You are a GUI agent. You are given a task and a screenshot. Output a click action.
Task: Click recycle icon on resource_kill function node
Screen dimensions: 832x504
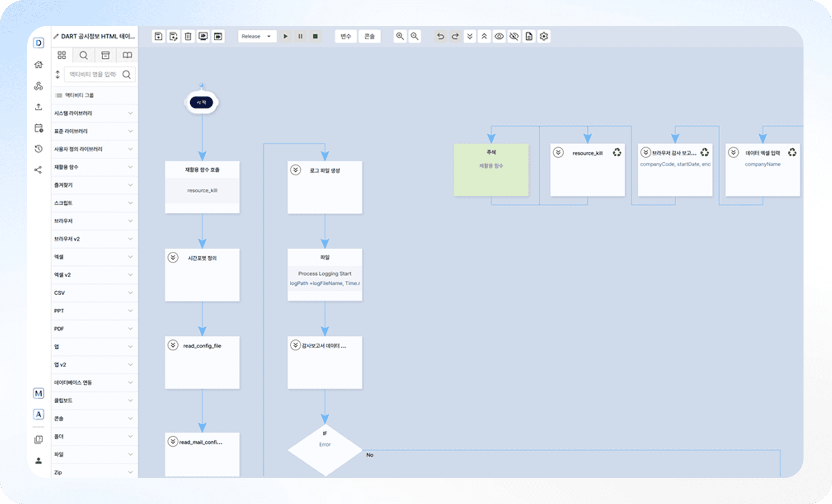click(617, 153)
